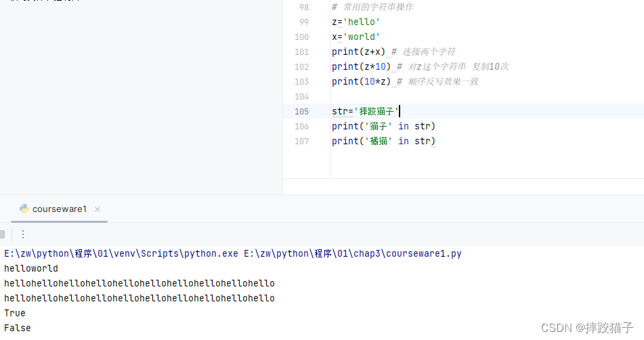Open the courseware1.py path link in console
The image size is (644, 340).
click(x=353, y=253)
